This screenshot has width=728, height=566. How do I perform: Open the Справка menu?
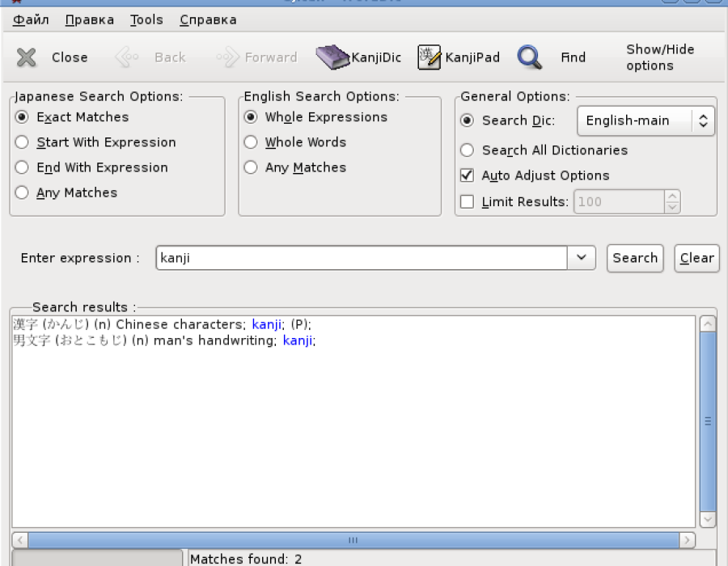(x=208, y=20)
